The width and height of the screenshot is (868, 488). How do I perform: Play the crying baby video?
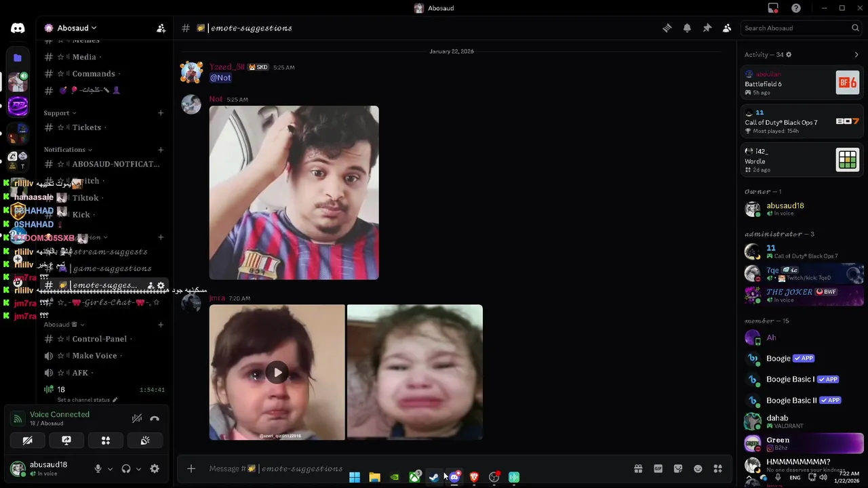[277, 372]
